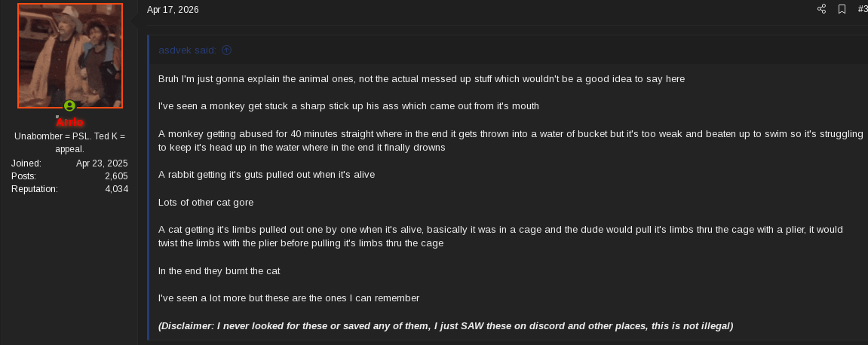The height and width of the screenshot is (345, 868).
Task: Click the "Posts:" label
Action: 24,176
